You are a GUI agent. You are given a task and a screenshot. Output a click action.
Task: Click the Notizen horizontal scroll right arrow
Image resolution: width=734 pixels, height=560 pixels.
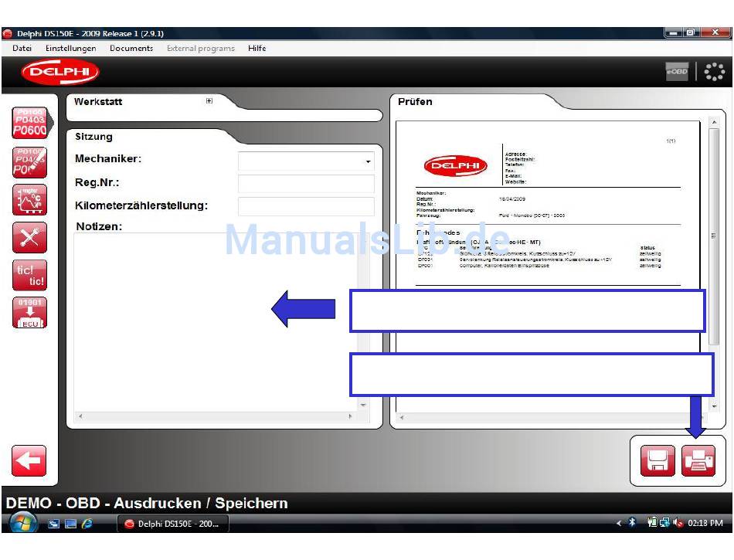pyautogui.click(x=350, y=416)
